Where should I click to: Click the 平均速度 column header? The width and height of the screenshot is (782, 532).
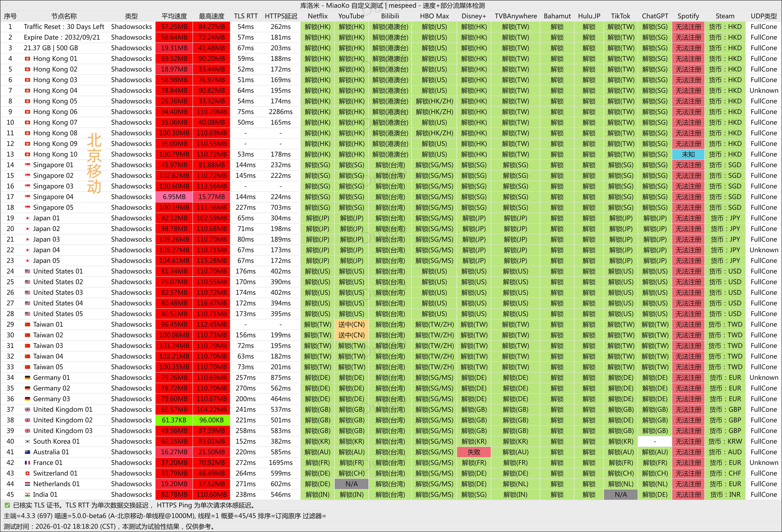174,16
